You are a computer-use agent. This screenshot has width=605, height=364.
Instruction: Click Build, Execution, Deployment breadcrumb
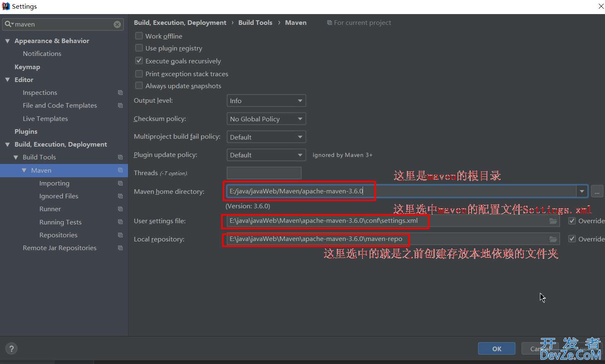coord(180,22)
